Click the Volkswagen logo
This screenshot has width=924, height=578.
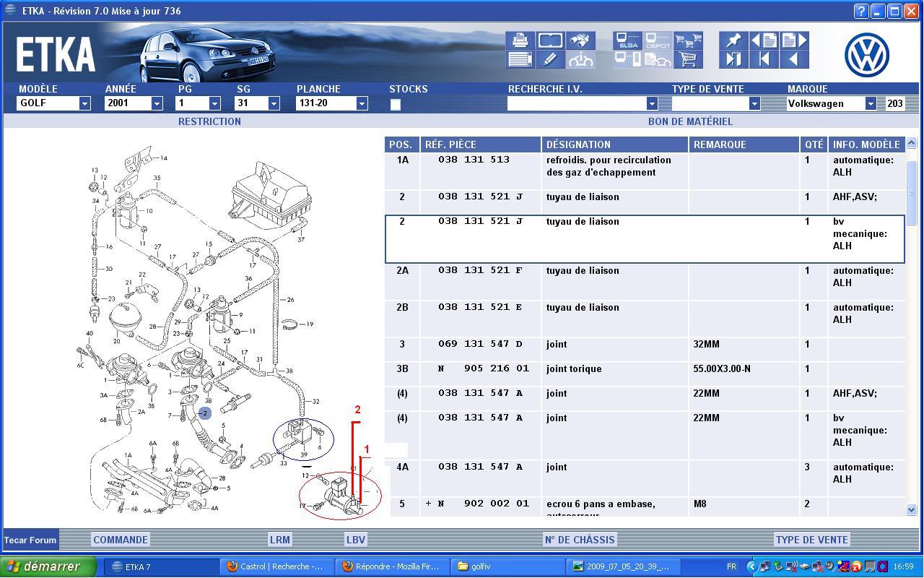coord(867,55)
